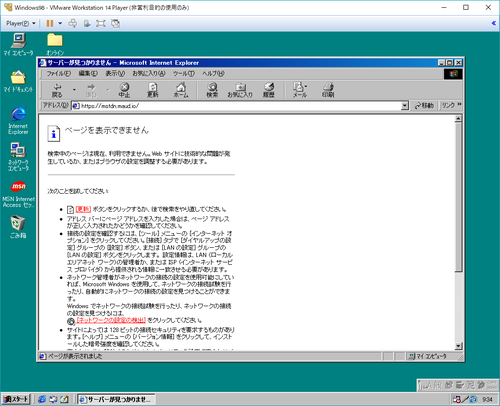The height and width of the screenshot is (406, 500).
Task: Launch Outlook Express from quick launch bar
Action: click(53, 399)
